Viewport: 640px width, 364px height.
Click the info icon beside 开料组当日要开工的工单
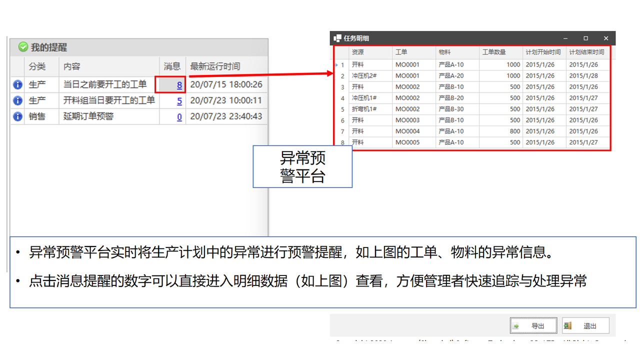17,101
